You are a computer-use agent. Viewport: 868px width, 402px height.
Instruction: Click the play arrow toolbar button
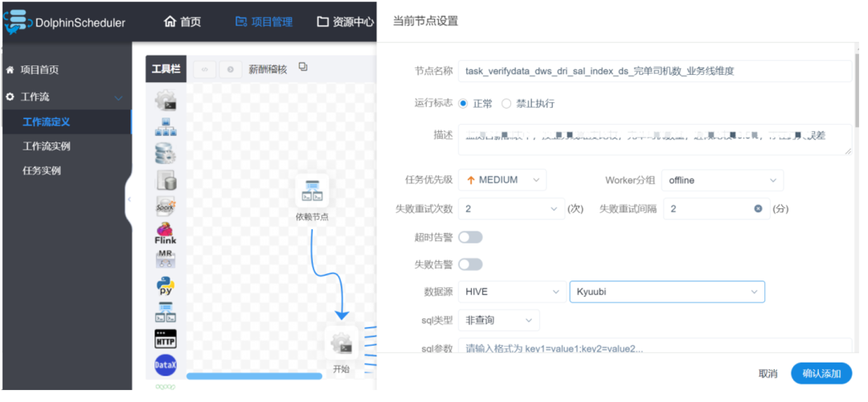point(231,70)
